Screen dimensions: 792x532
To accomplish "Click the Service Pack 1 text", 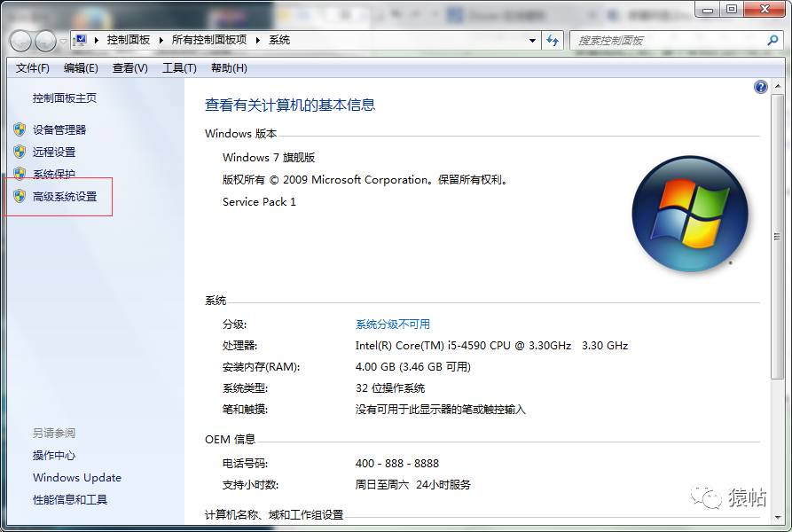I will point(259,202).
